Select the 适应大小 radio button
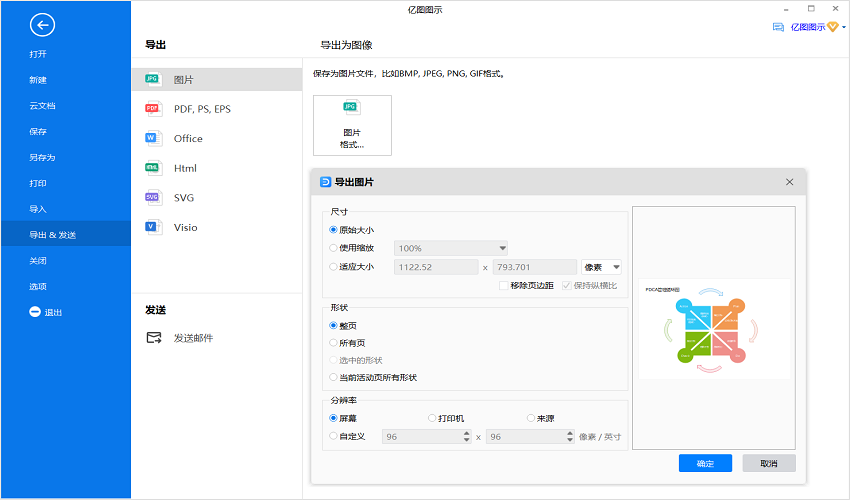This screenshot has width=850, height=500. (333, 267)
